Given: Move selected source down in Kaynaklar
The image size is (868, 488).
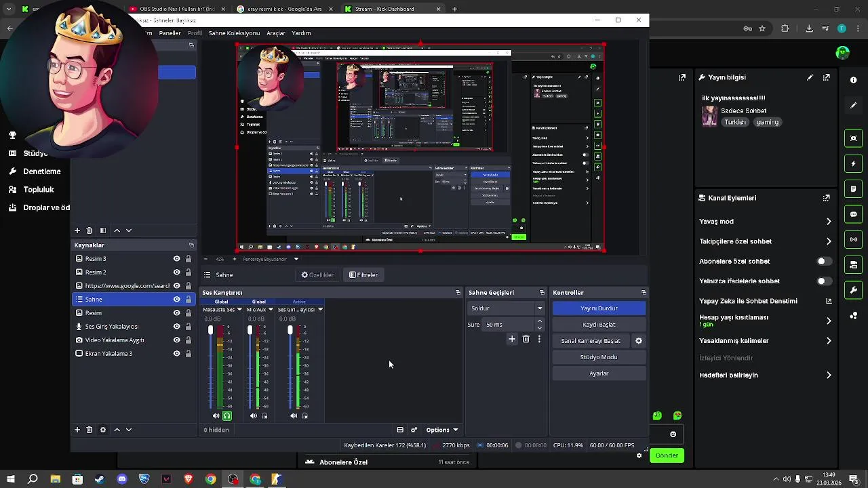Looking at the screenshot, I should tap(129, 430).
